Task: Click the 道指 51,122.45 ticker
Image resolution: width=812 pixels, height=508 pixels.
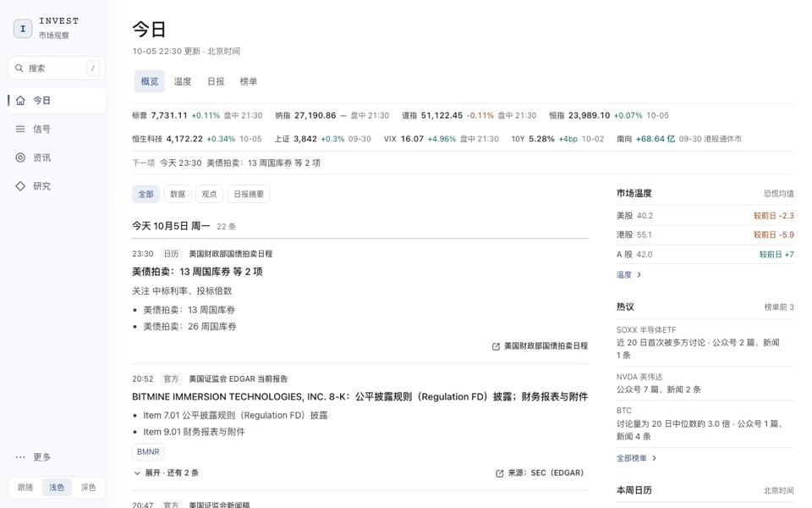Action: point(469,116)
